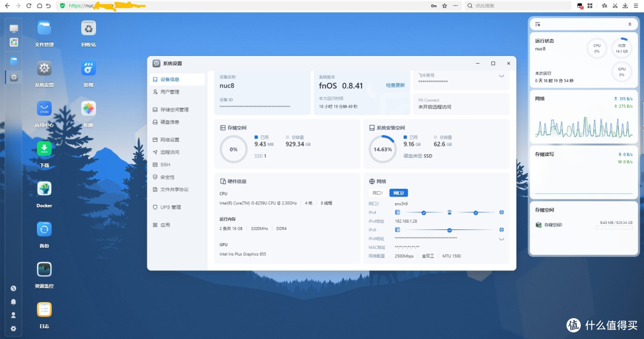Collapse the widget panel with double chevron

pos(630,24)
